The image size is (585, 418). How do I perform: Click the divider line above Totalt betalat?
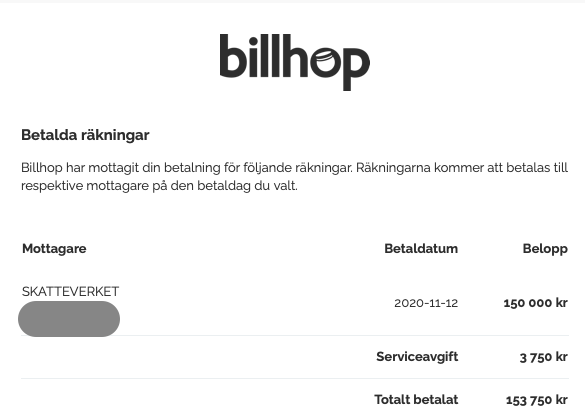[295, 378]
